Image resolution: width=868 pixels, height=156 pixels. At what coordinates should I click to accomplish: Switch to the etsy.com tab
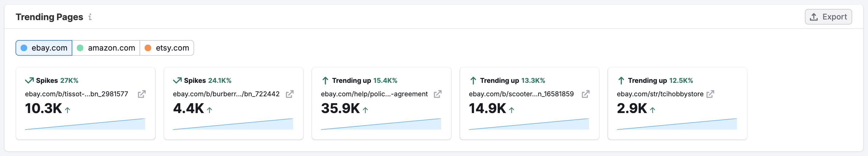click(x=167, y=48)
